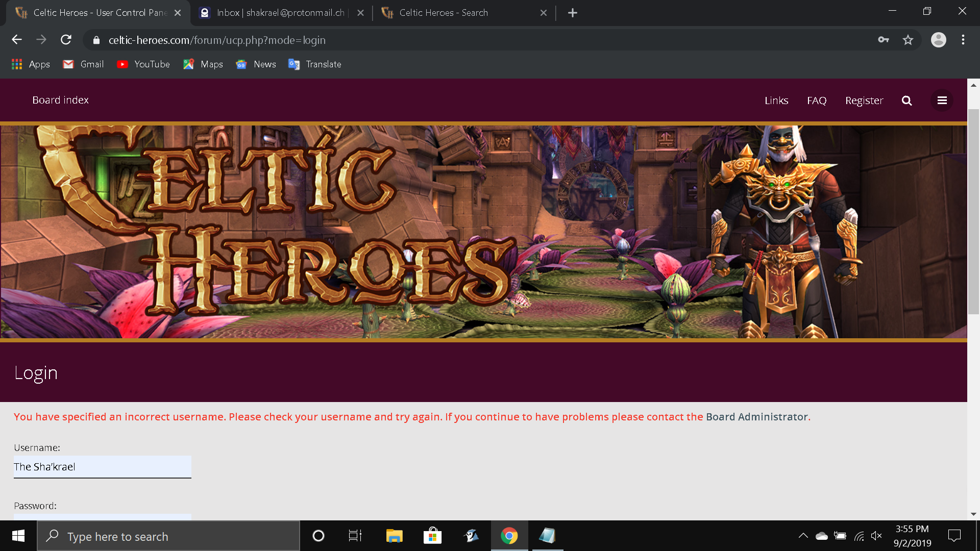Click the Register link
Image resolution: width=980 pixels, height=551 pixels.
pyautogui.click(x=864, y=101)
